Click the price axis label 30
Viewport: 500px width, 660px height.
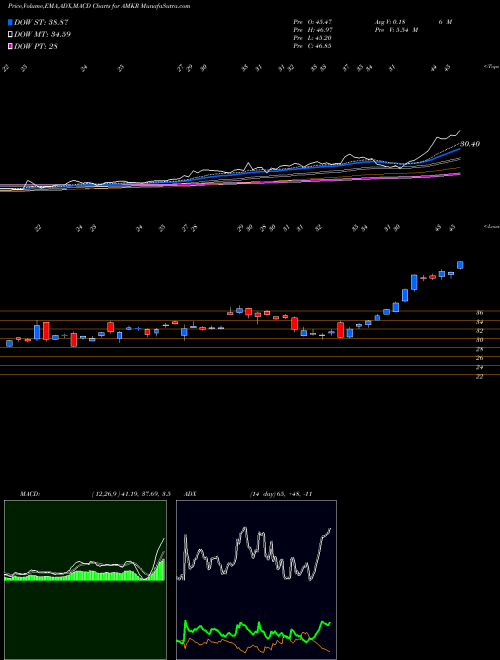coord(479,340)
